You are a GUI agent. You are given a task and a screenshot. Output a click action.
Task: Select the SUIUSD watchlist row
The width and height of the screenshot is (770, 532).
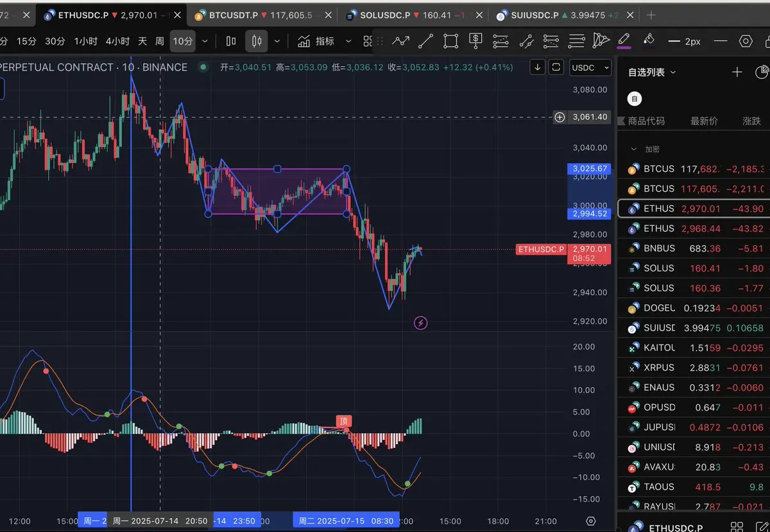694,328
